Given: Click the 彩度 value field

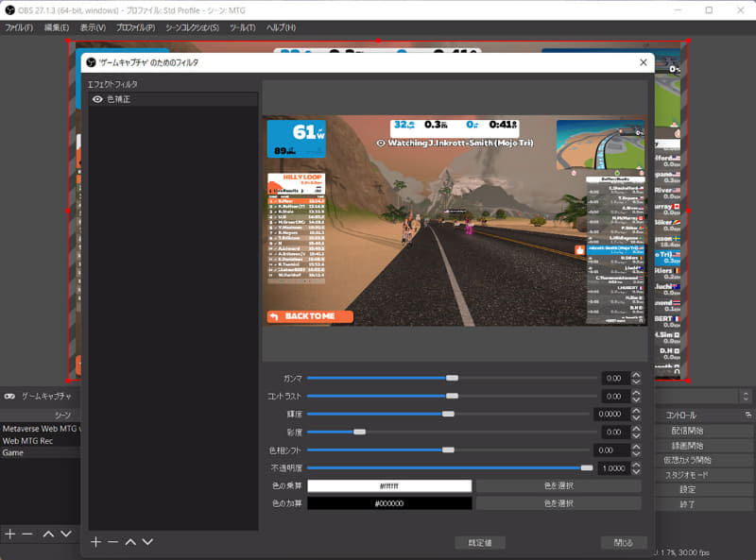Looking at the screenshot, I should pyautogui.click(x=616, y=432).
